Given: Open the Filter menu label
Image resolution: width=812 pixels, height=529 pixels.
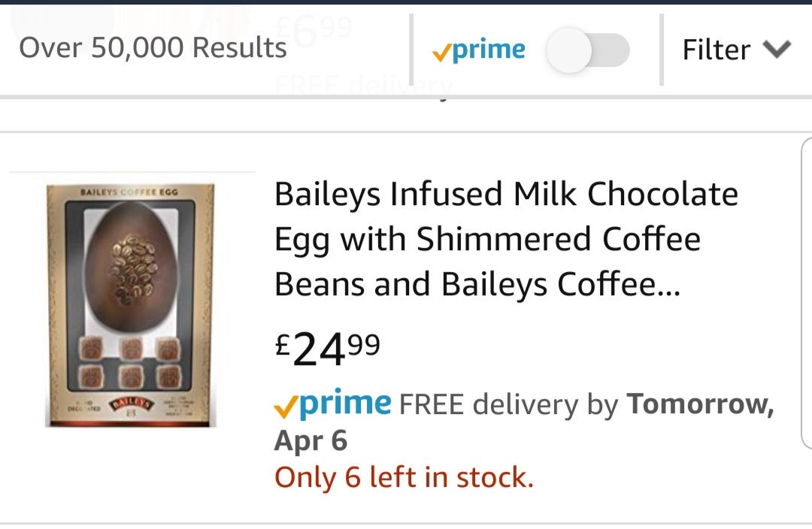Looking at the screenshot, I should (717, 50).
